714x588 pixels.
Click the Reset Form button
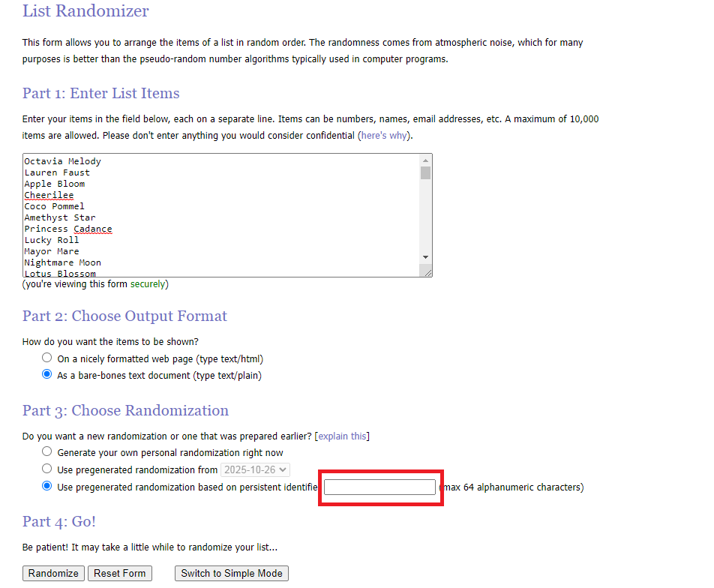pos(120,574)
